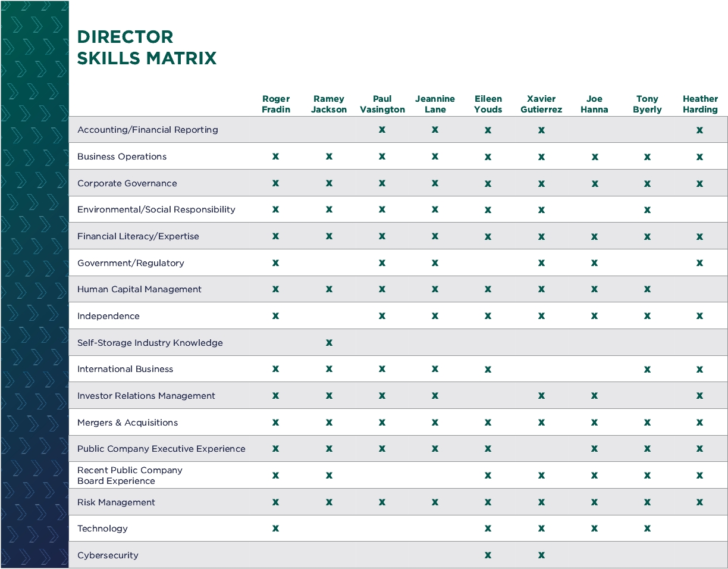Click the Xavier Gutierrez column header
The height and width of the screenshot is (569, 728).
(541, 104)
